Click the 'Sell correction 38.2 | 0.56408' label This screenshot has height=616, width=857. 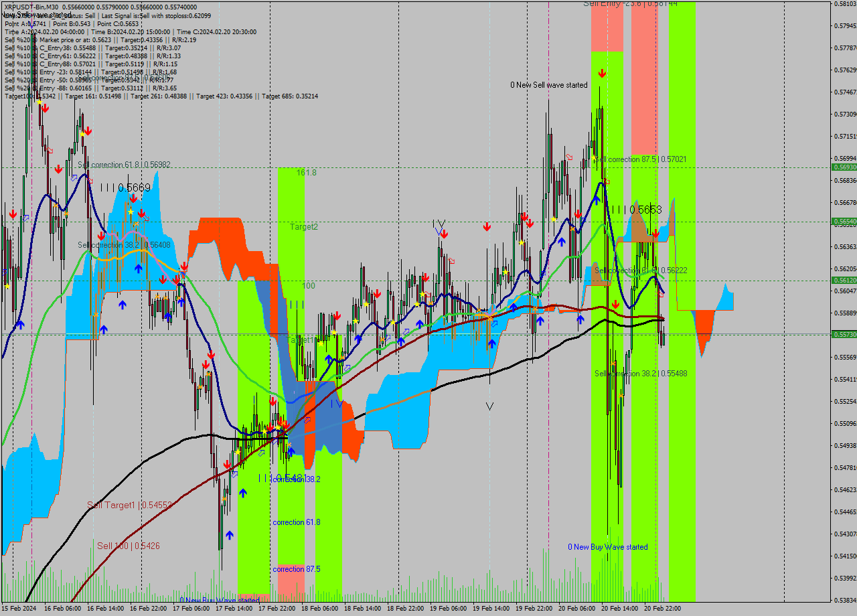pos(124,245)
